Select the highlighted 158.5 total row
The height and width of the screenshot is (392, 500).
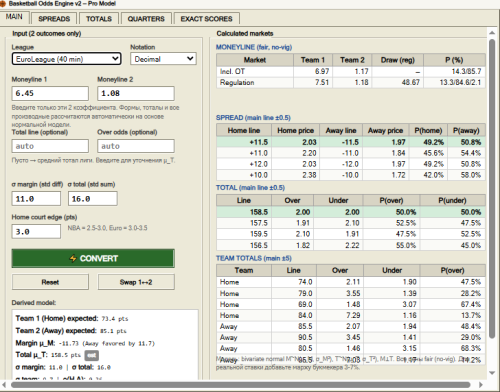coord(351,212)
